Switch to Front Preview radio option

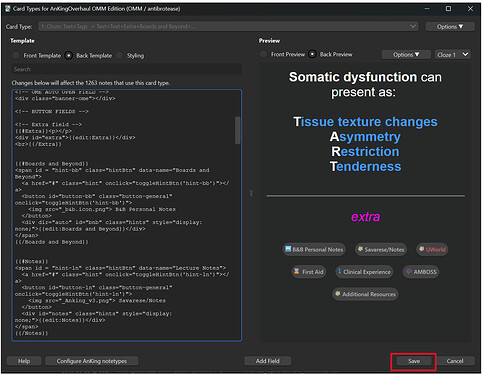pyautogui.click(x=263, y=54)
